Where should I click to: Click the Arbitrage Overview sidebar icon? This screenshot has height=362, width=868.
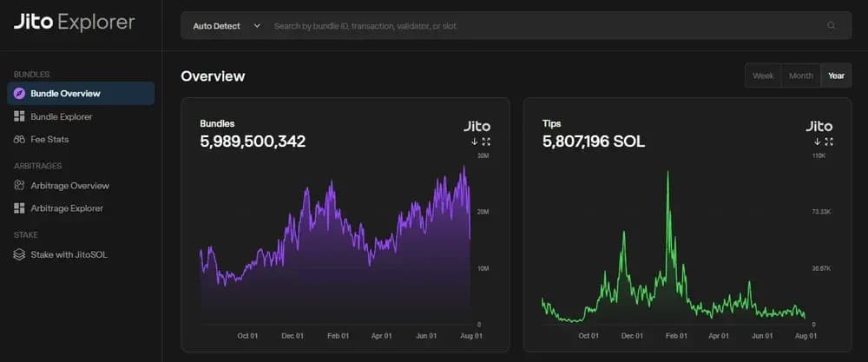tap(19, 186)
